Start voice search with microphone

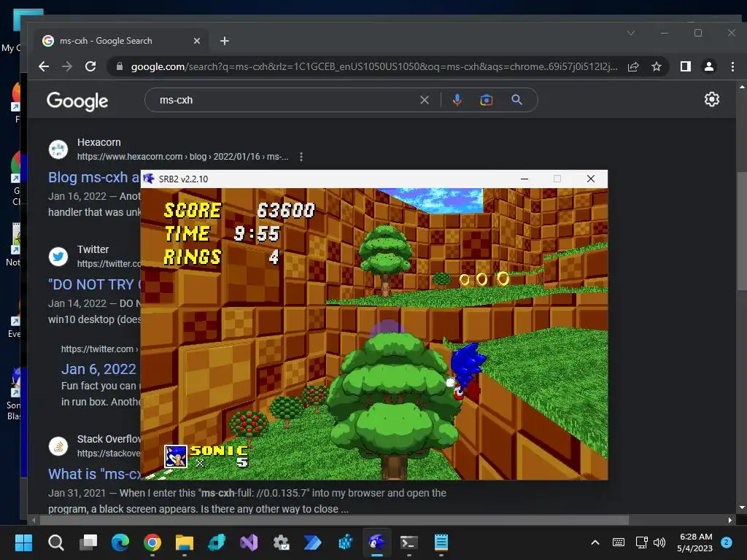tap(457, 100)
